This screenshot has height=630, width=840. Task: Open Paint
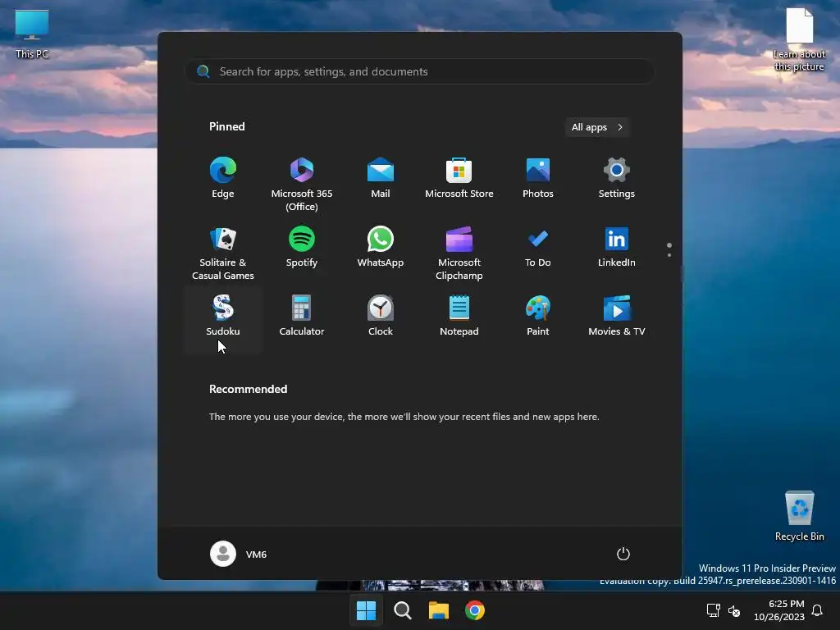(x=538, y=317)
